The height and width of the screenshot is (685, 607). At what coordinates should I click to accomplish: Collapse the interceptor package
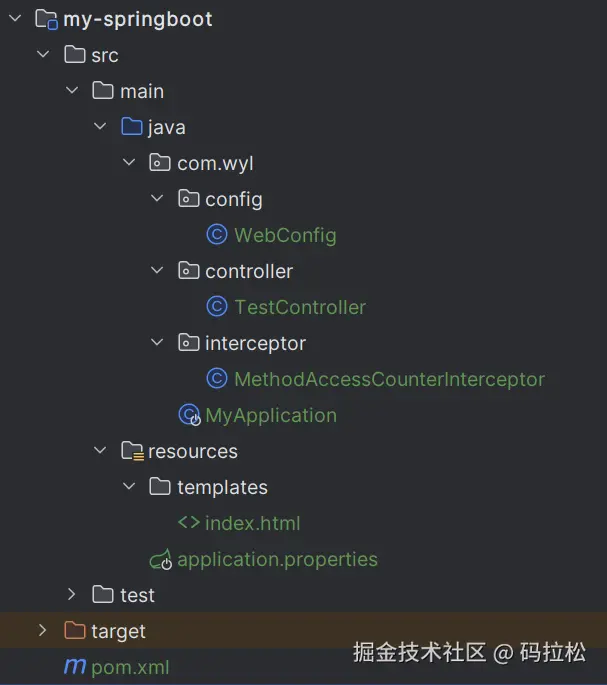click(157, 343)
